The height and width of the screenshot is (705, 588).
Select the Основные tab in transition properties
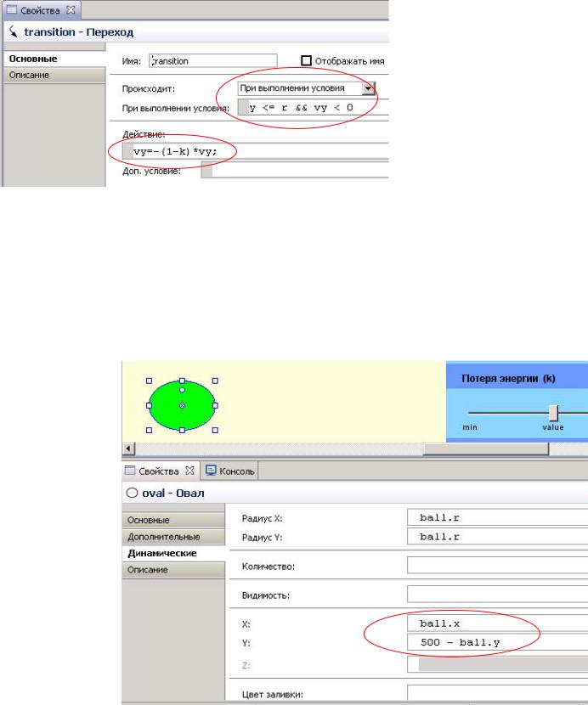pos(54,59)
